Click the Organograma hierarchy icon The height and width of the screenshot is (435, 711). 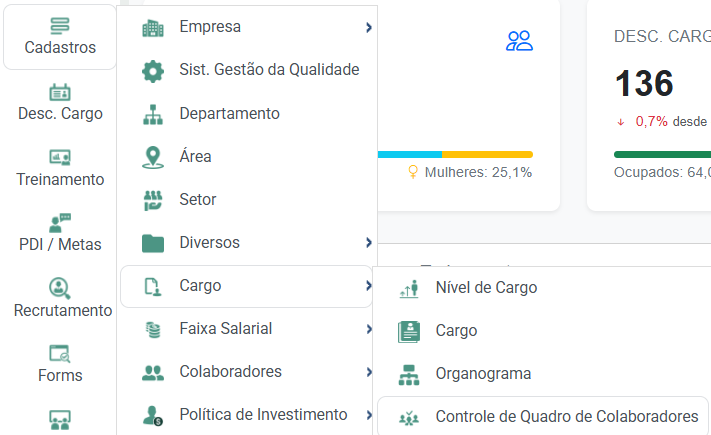coord(409,375)
